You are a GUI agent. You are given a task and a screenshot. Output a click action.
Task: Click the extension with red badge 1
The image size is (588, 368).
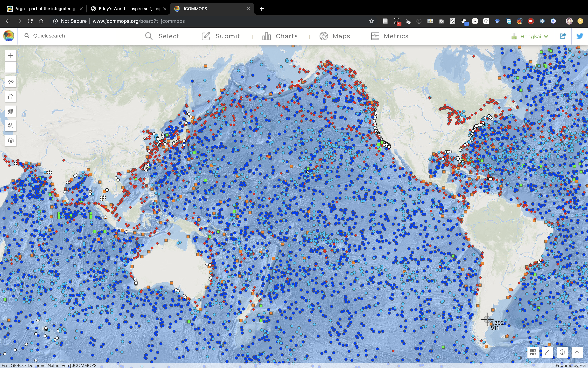[397, 22]
